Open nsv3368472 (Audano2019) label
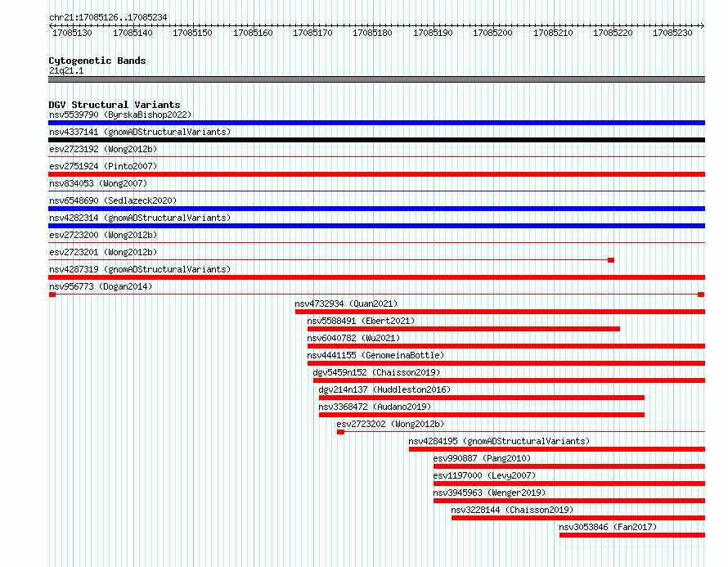728x567 pixels. click(x=375, y=407)
